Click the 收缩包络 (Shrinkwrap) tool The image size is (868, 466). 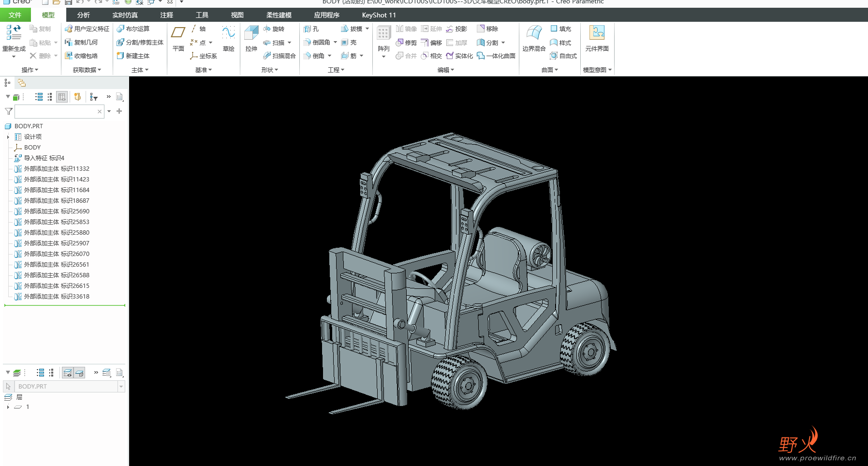click(82, 56)
